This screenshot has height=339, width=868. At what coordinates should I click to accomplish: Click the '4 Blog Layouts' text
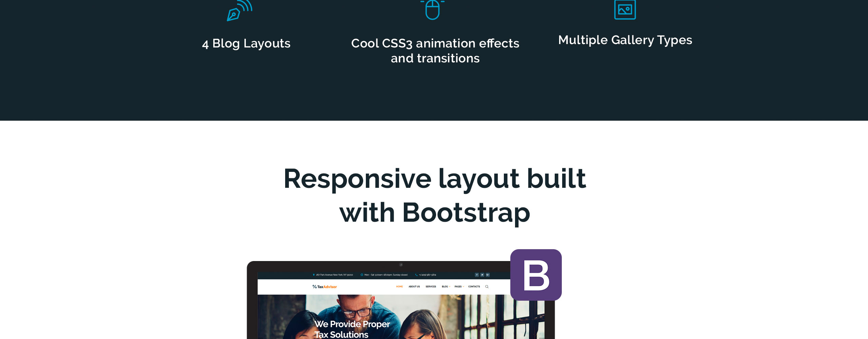(246, 44)
